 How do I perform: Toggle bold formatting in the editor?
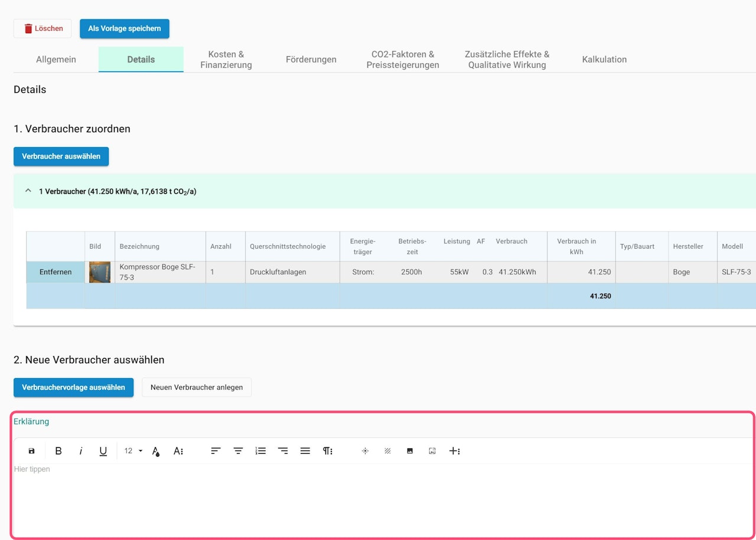pos(58,451)
